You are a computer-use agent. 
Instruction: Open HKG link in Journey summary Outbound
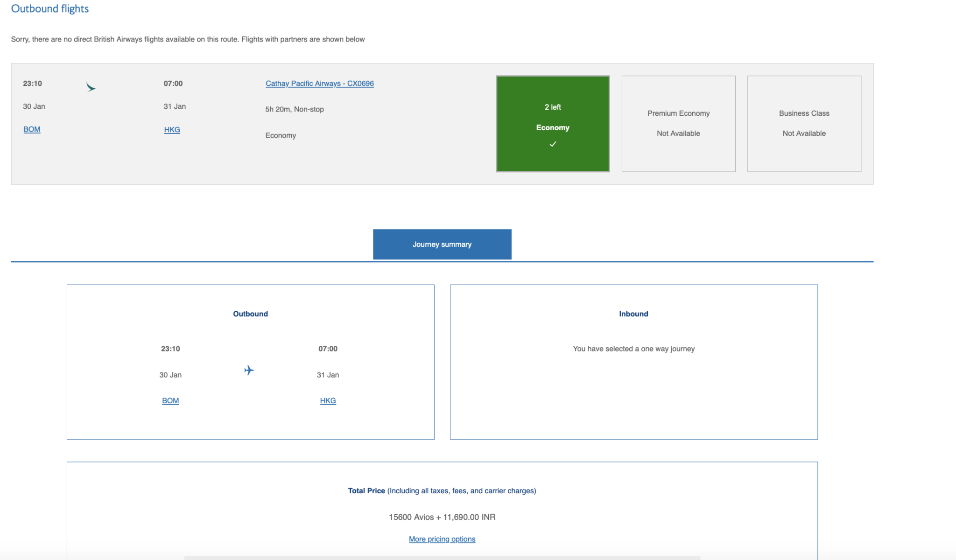click(328, 401)
